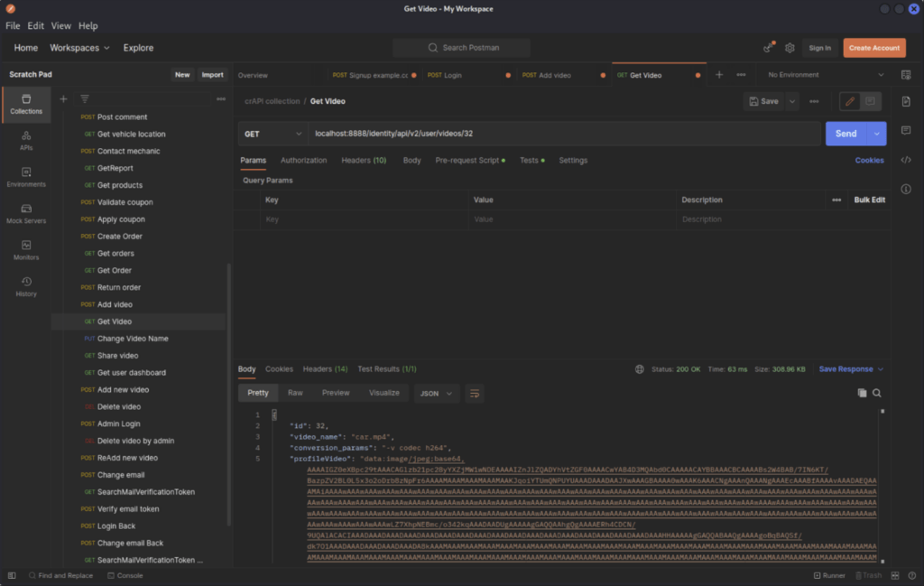Open the APIs sidebar panel
Viewport: 924px width, 586px height.
point(26,140)
